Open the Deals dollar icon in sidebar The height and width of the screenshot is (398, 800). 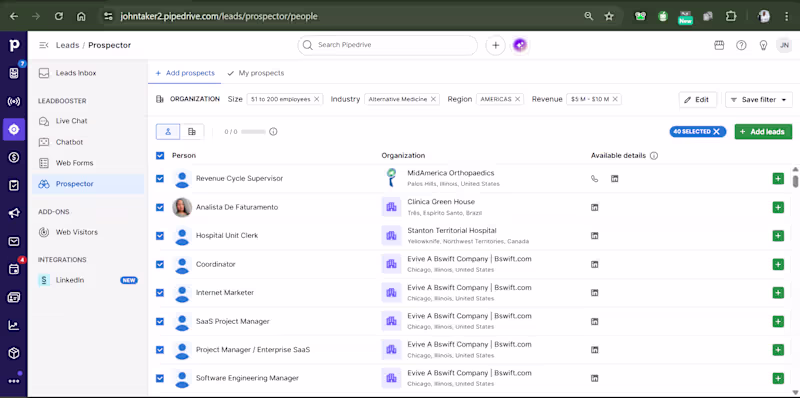tap(14, 157)
